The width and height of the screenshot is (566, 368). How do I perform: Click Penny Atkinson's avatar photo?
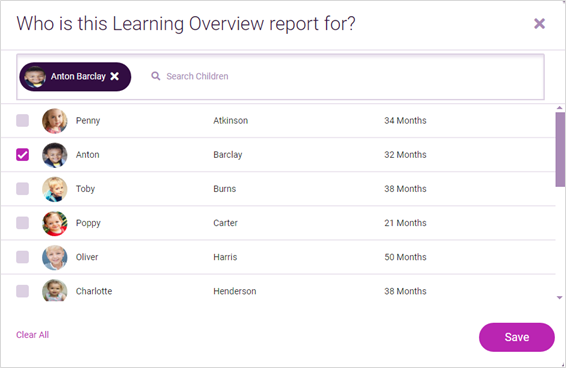tap(55, 121)
